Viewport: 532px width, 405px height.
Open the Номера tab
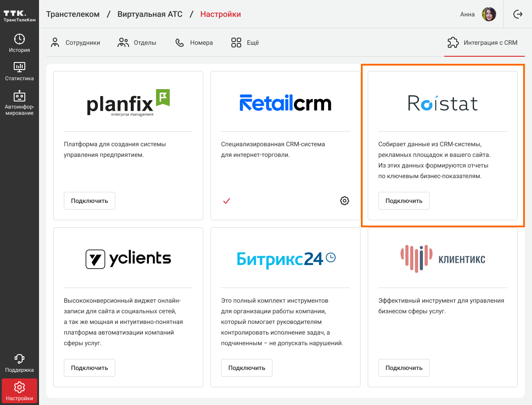(x=194, y=43)
